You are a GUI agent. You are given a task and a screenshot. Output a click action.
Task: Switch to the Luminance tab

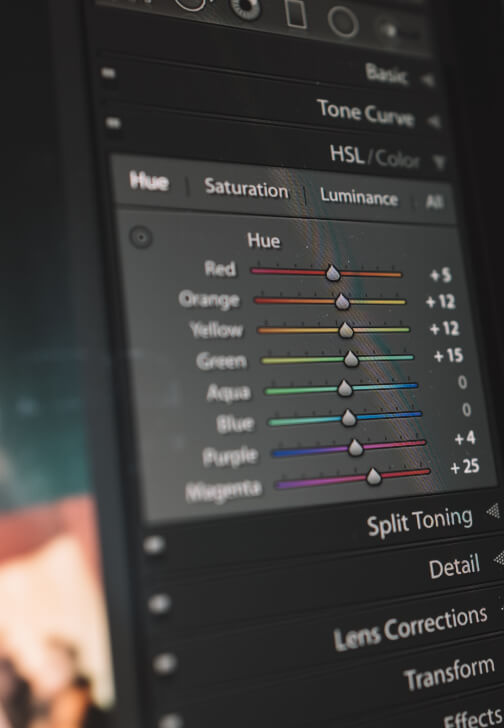(359, 197)
